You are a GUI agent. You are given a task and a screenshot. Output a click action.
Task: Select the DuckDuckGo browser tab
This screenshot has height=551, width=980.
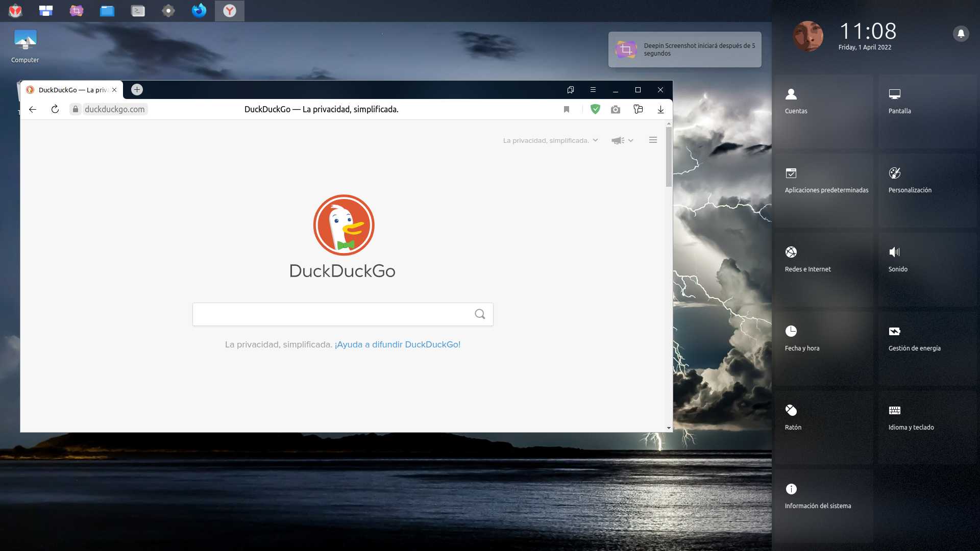pos(71,90)
